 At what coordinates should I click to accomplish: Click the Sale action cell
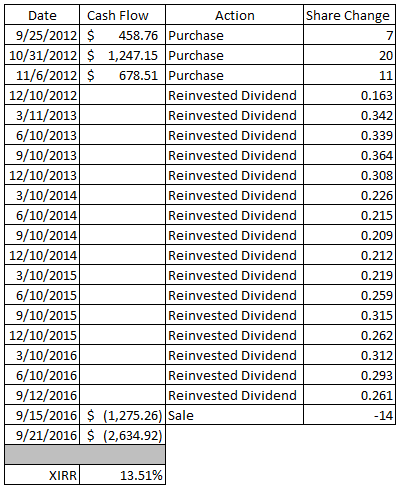coord(234,415)
